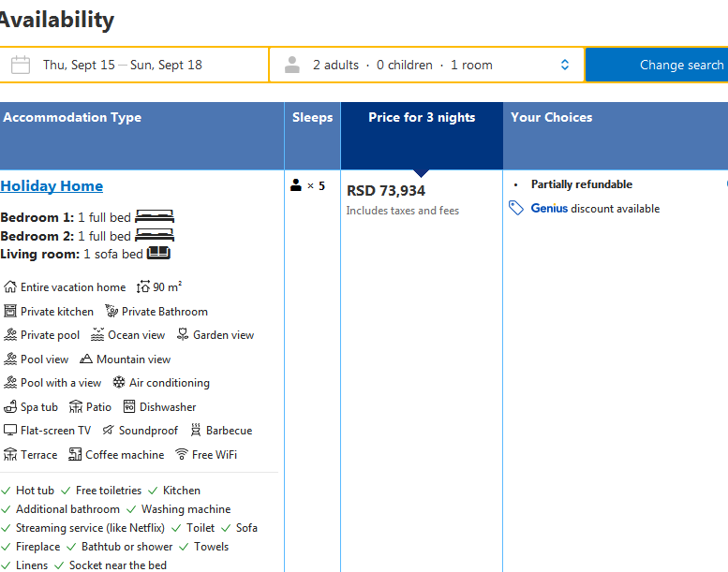Click the Change search button

pos(657,65)
